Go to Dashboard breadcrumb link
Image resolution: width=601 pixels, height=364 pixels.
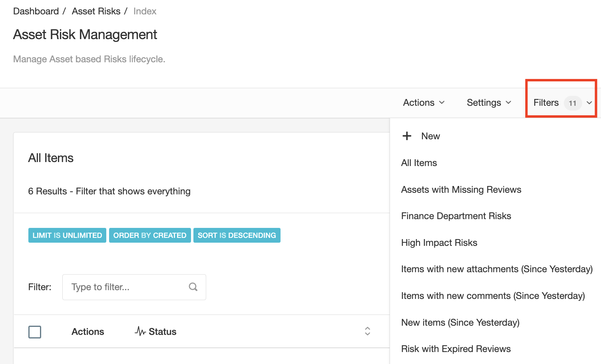coord(36,11)
